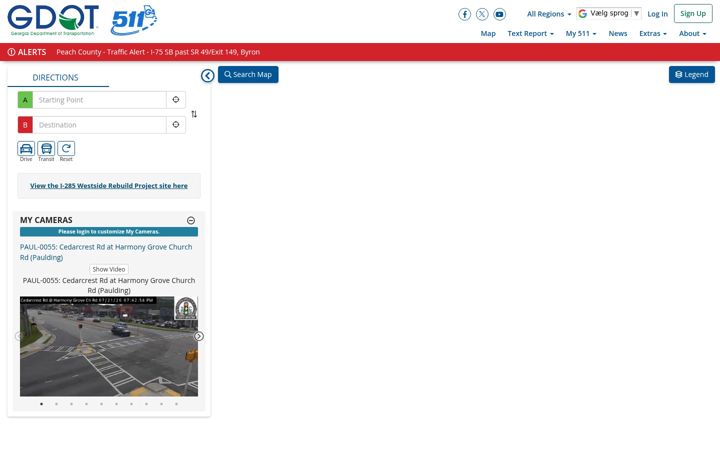Expand the Text Report menu
This screenshot has width=720, height=450.
(530, 34)
